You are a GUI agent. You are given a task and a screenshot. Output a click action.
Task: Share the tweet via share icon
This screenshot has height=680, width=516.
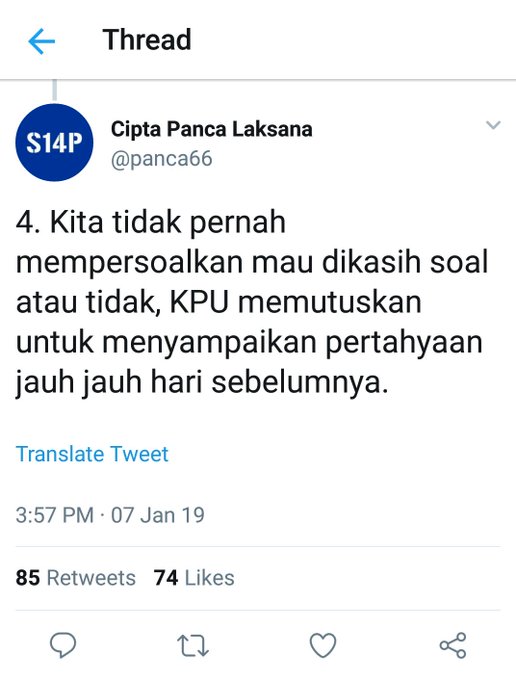[453, 645]
